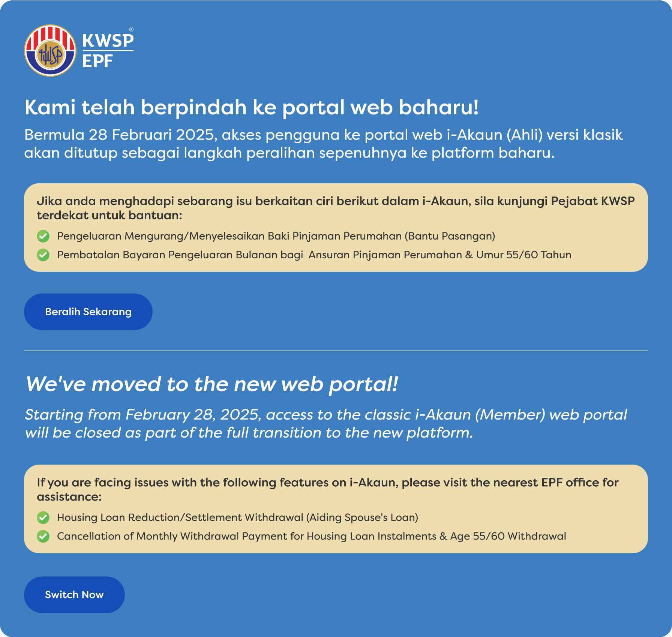Click the "Starting from February 28, 2025" paragraph

[325, 424]
